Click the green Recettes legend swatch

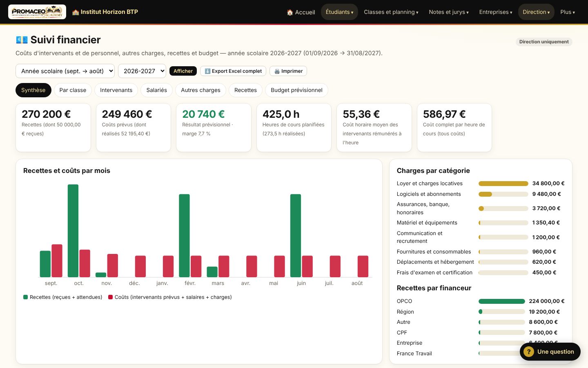(26, 297)
